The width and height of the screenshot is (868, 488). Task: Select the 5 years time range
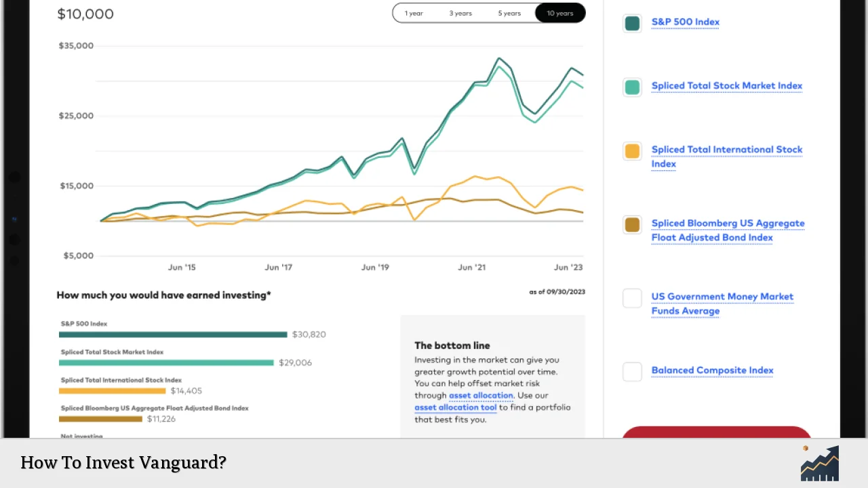click(x=509, y=13)
